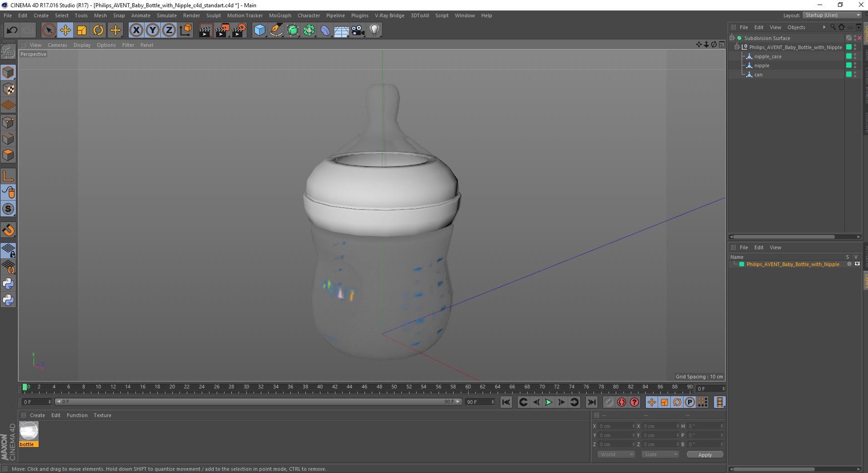Open the MoGraph menu
The width and height of the screenshot is (868, 473).
(x=280, y=15)
